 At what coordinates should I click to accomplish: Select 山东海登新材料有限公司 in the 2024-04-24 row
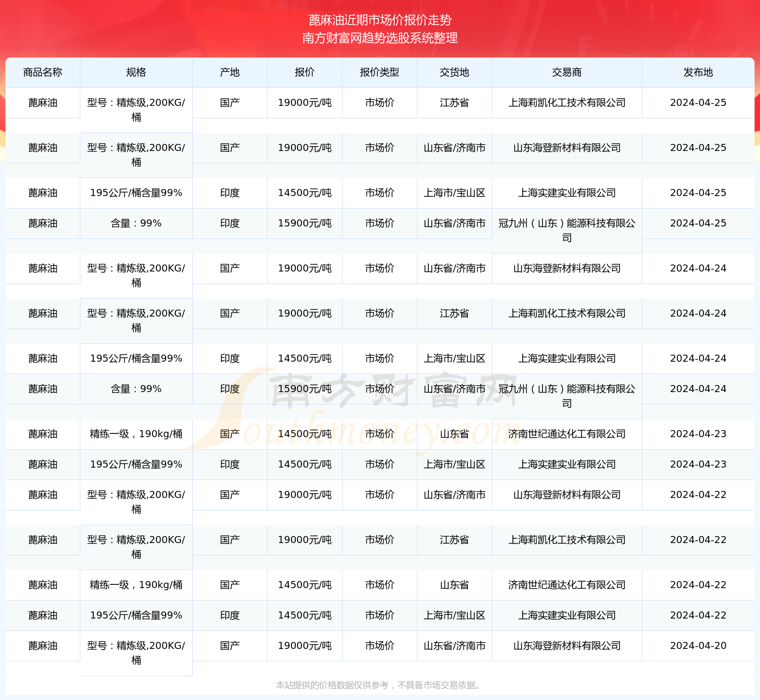pos(567,268)
